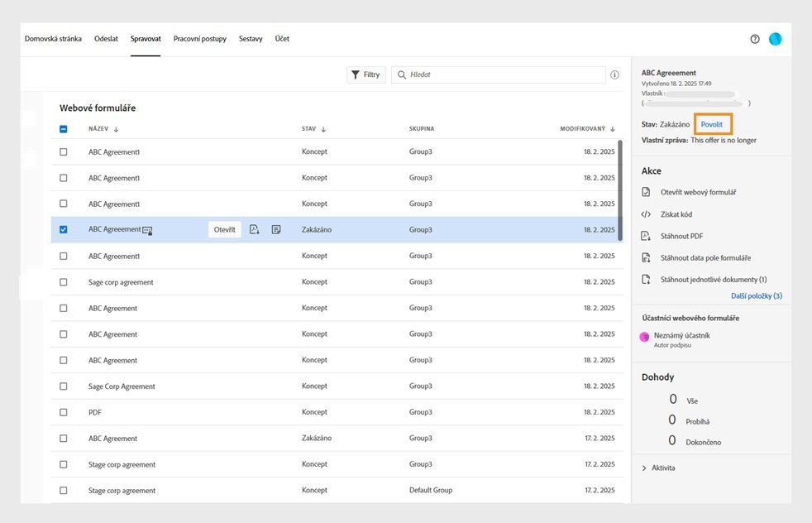Image resolution: width=812 pixels, height=523 pixels.
Task: Check the PDF row checkbox
Action: (x=64, y=412)
